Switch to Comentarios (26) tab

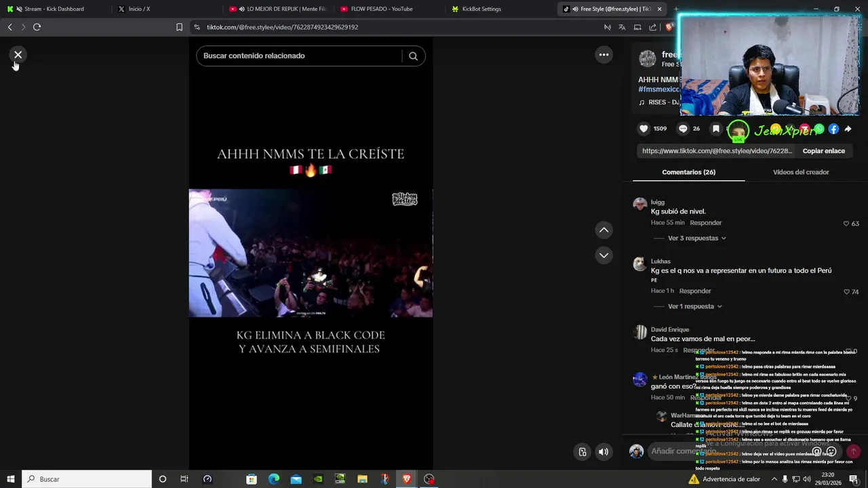(688, 172)
